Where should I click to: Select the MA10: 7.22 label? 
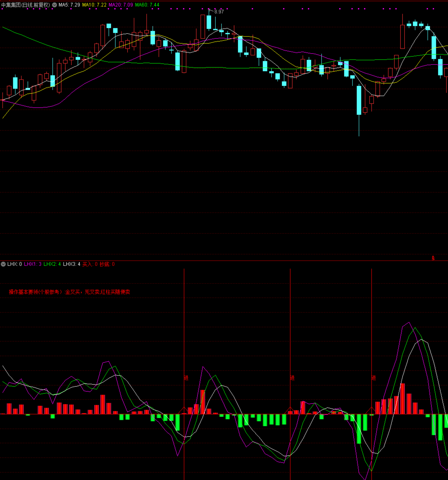pyautogui.click(x=94, y=5)
